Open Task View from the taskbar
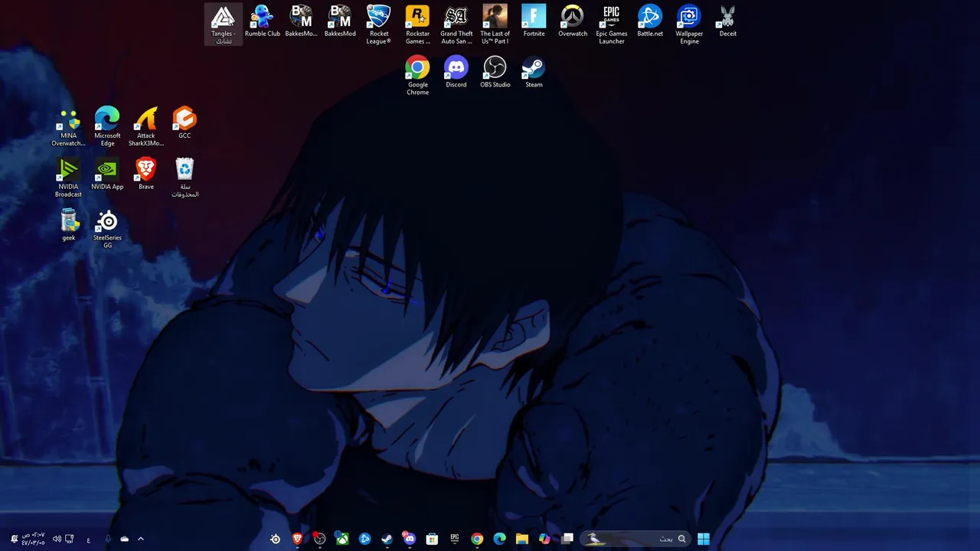Image resolution: width=980 pixels, height=551 pixels. [567, 539]
